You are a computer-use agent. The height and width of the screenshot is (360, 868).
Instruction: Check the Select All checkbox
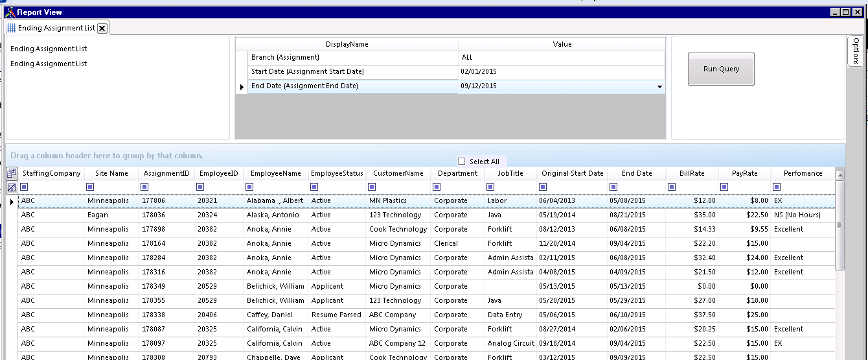click(462, 162)
